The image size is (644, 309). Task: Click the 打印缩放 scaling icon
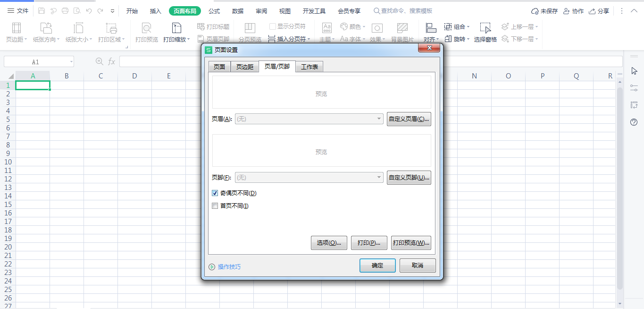pos(176,28)
